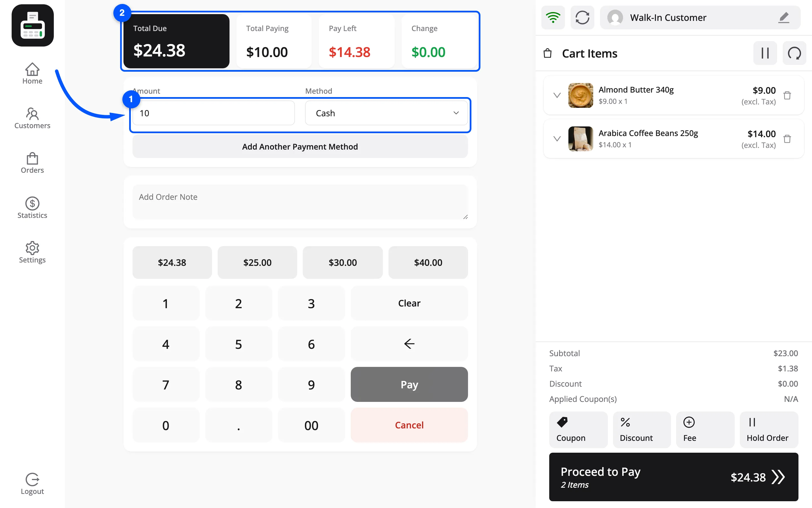This screenshot has width=812, height=508.
Task: Open the Orders section
Action: click(x=32, y=163)
